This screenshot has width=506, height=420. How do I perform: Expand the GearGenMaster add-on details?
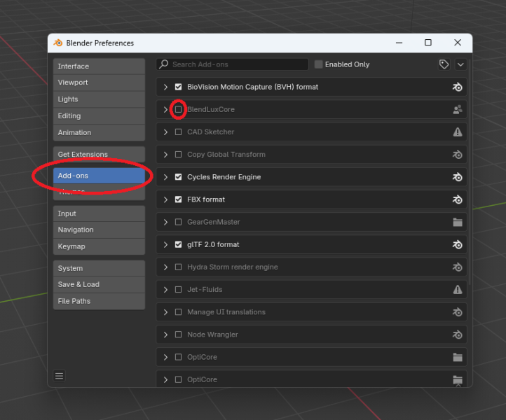point(165,222)
